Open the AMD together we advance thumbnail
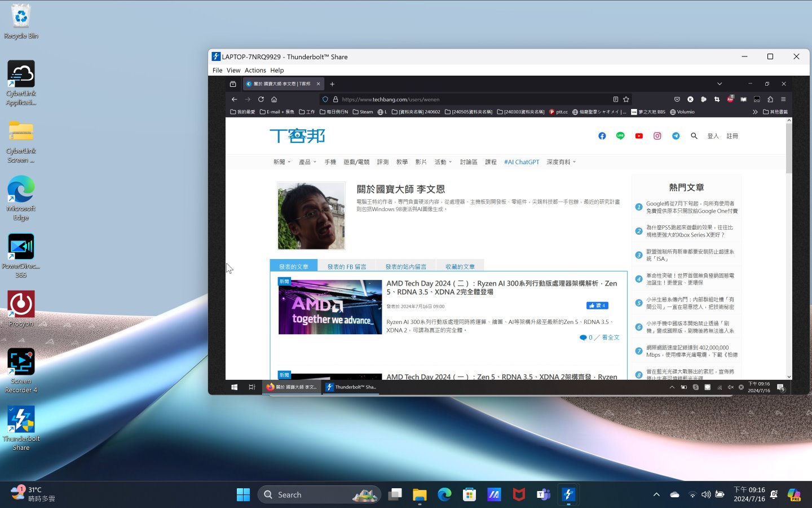Image resolution: width=812 pixels, height=508 pixels. 330,307
